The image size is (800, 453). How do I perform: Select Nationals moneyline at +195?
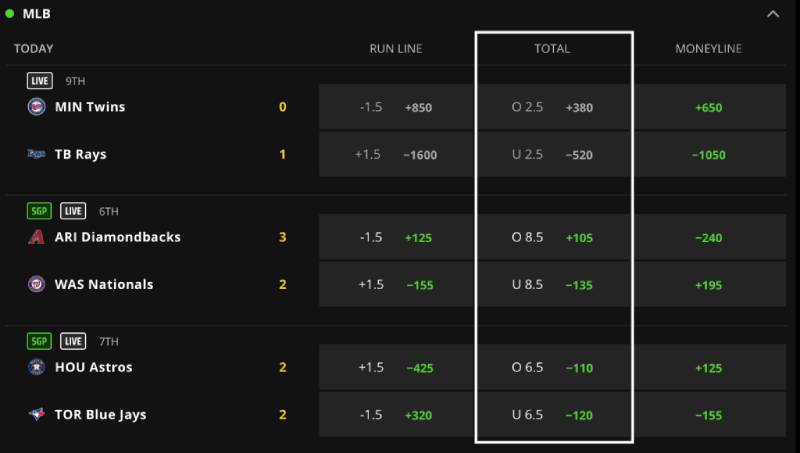point(708,285)
